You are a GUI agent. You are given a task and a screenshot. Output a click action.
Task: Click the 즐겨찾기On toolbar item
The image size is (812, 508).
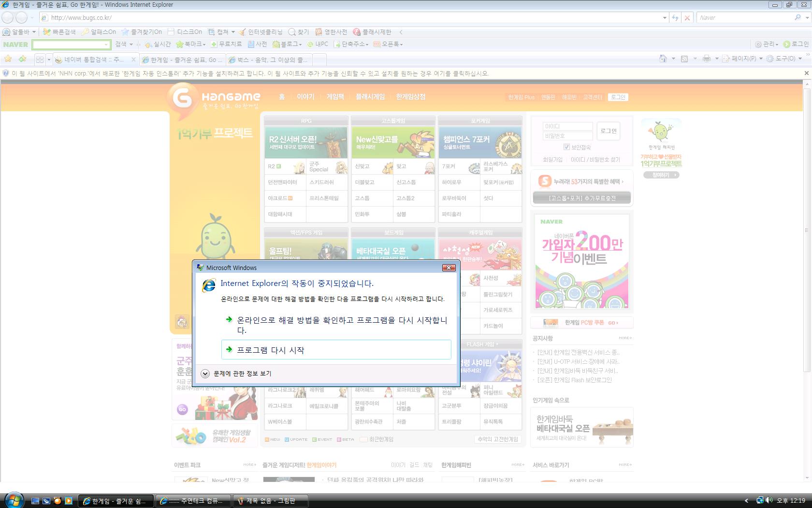tap(142, 32)
